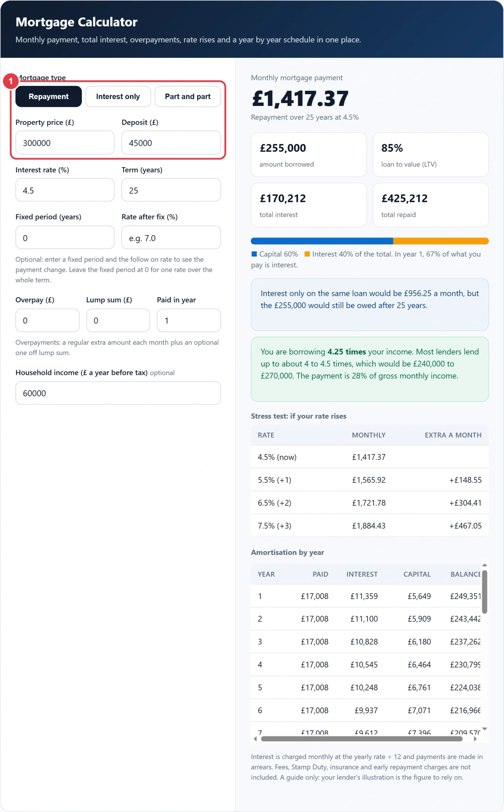The width and height of the screenshot is (504, 812).
Task: Click the £255,000 amount borrowed card
Action: pyautogui.click(x=309, y=155)
